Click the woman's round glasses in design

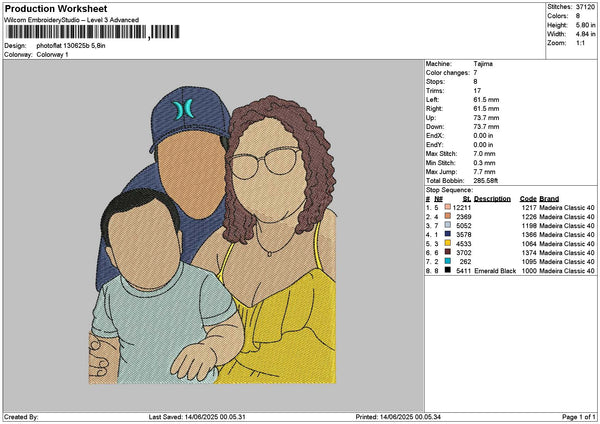click(265, 163)
